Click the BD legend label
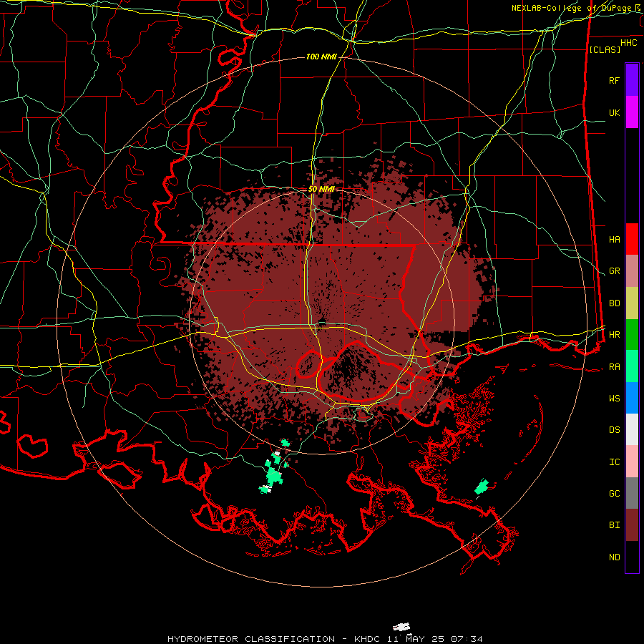 614,303
